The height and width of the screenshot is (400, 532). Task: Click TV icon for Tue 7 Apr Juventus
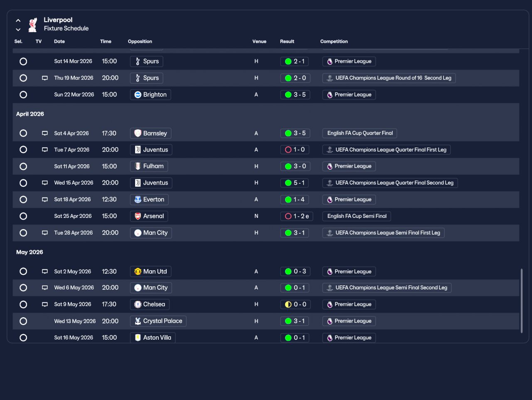pos(45,150)
